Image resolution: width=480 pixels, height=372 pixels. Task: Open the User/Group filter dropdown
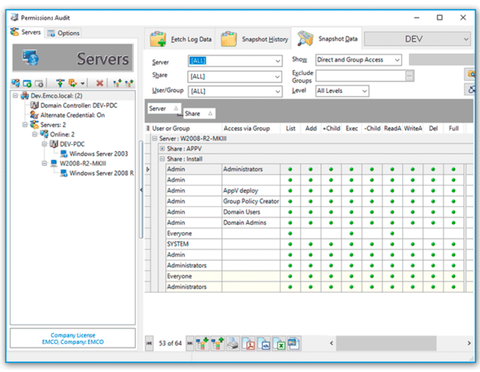277,91
